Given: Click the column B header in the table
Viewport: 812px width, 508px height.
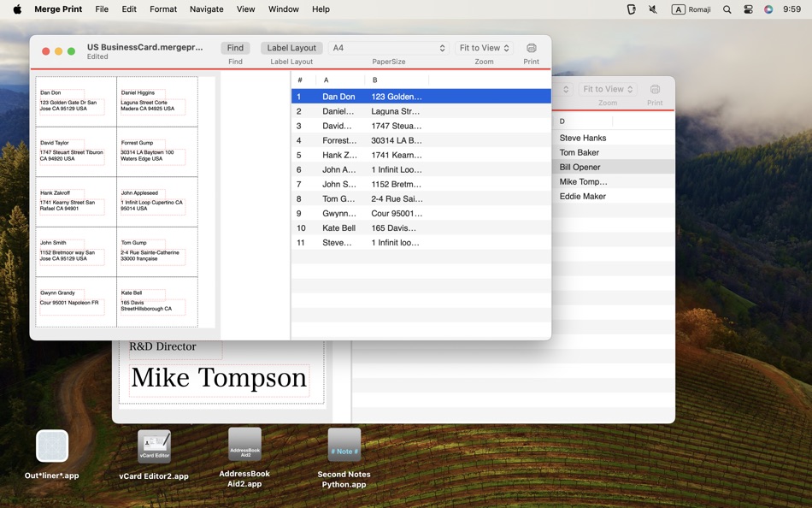Looking at the screenshot, I should tap(374, 80).
